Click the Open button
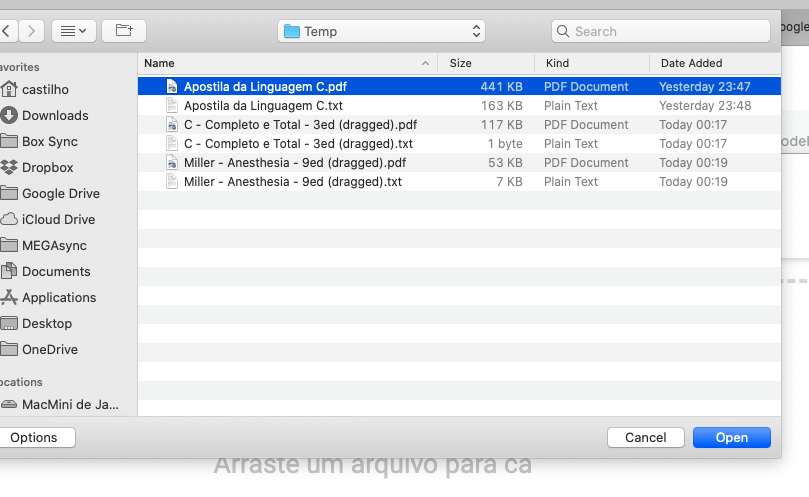Image resolution: width=809 pixels, height=497 pixels. 731,437
